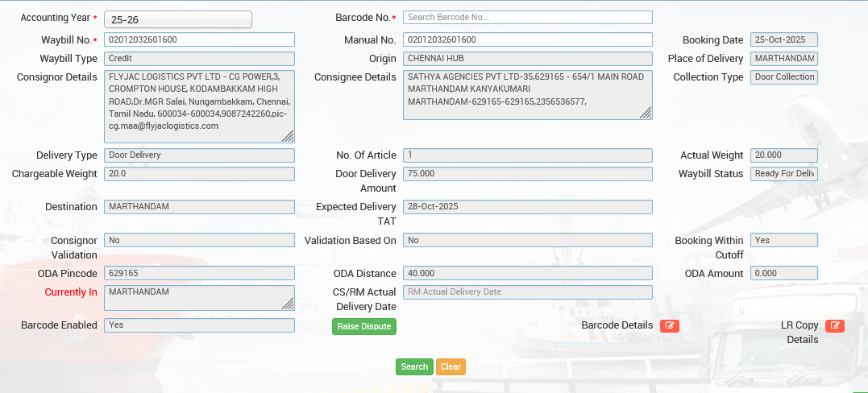Click the Waybill Status field
The height and width of the screenshot is (393, 868).
click(783, 174)
